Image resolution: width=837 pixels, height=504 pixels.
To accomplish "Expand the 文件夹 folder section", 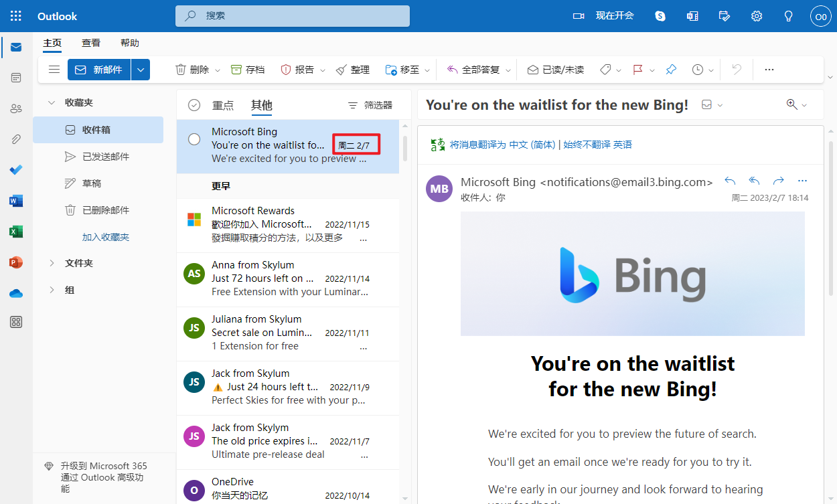I will [x=52, y=263].
